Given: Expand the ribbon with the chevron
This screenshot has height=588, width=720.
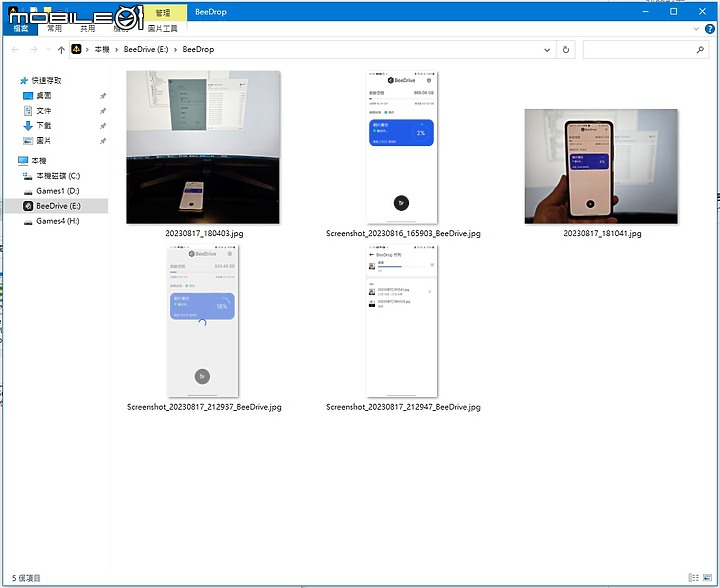Looking at the screenshot, I should point(696,28).
